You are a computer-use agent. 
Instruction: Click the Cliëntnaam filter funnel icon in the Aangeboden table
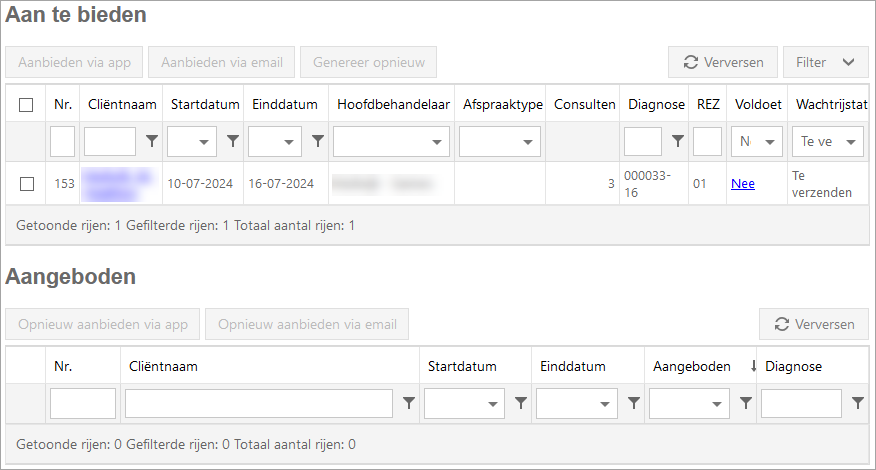(408, 403)
